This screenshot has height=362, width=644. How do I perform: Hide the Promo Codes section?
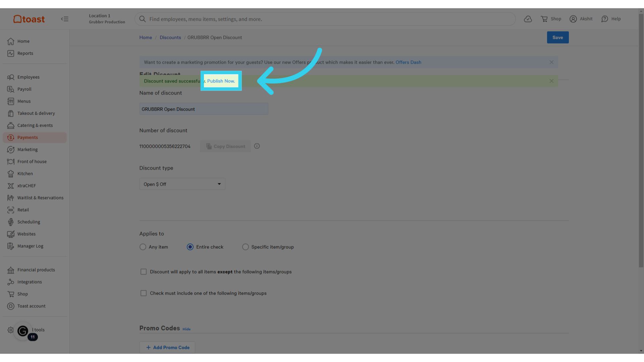tap(186, 329)
